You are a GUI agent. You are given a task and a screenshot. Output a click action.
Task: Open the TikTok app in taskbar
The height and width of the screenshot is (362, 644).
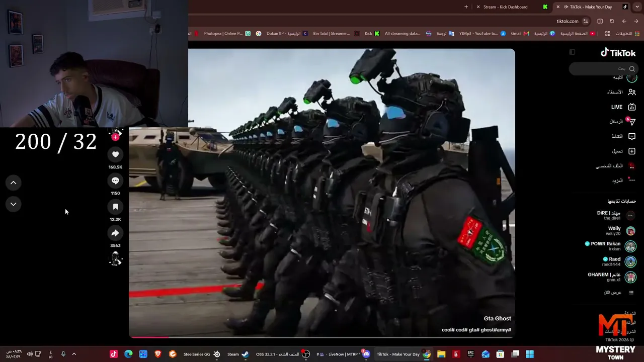(114, 354)
